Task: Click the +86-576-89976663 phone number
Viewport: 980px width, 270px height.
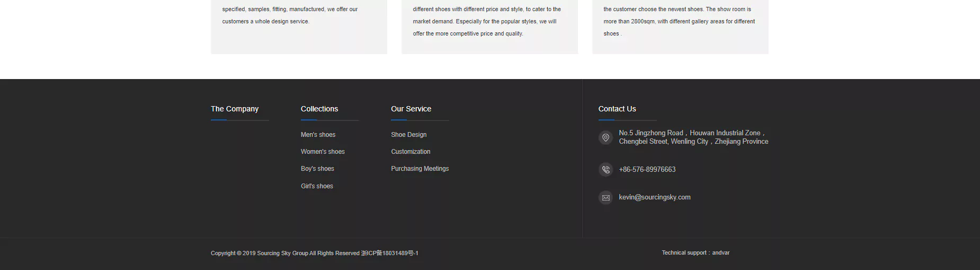Action: tap(647, 170)
